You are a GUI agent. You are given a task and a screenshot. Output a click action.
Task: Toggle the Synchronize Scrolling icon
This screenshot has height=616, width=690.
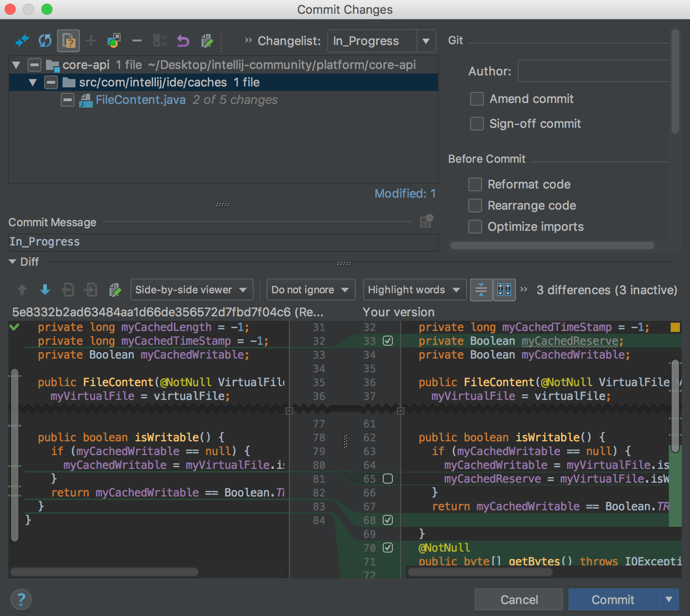tap(504, 290)
